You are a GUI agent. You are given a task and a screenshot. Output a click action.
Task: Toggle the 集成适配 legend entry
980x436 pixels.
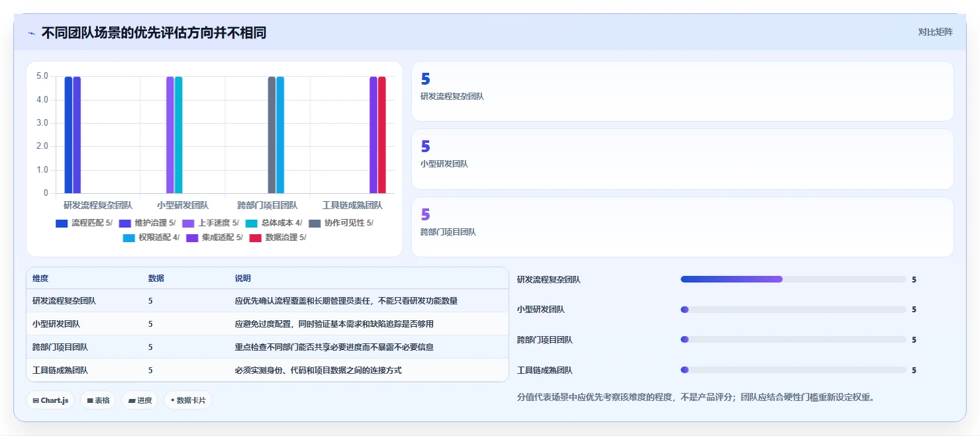215,238
